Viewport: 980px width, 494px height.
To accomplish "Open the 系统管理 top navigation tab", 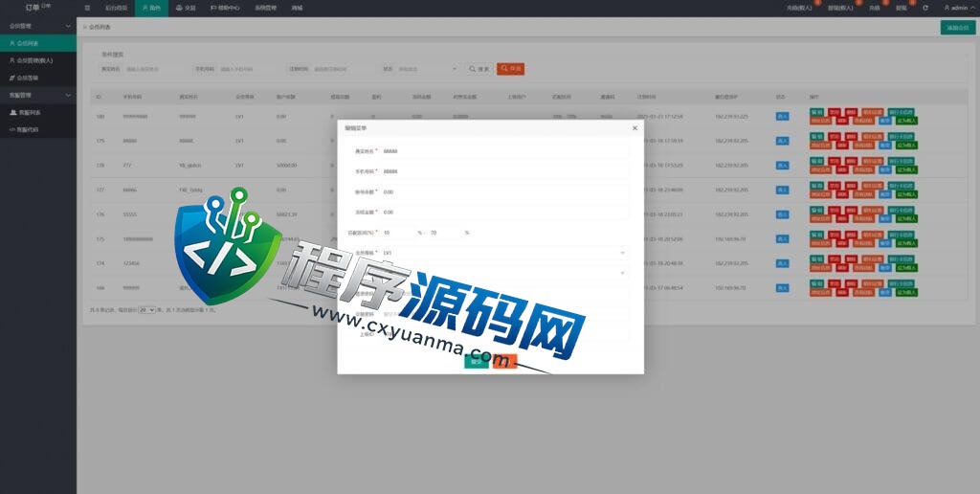I will 266,8.
